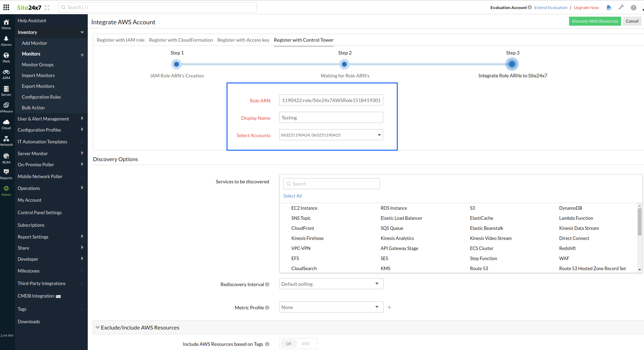Viewport: 644px width, 350px height.
Task: Click the wrench icon in top bar
Action: coord(621,7)
